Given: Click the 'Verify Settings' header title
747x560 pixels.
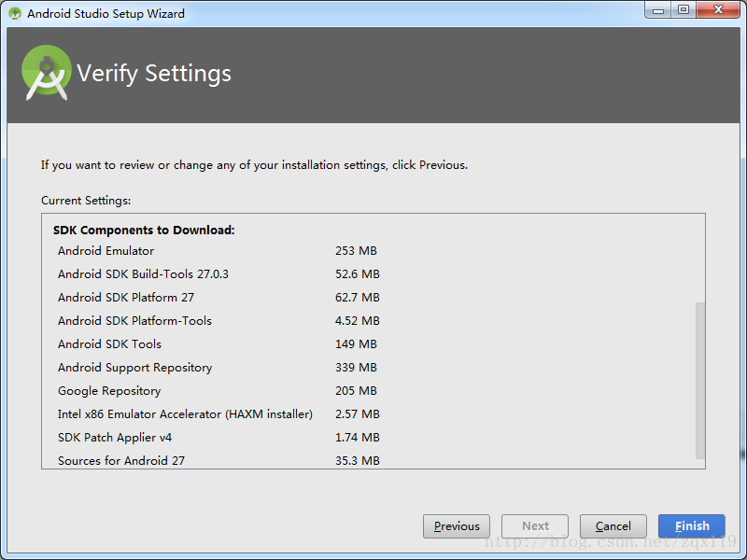Looking at the screenshot, I should coord(154,74).
